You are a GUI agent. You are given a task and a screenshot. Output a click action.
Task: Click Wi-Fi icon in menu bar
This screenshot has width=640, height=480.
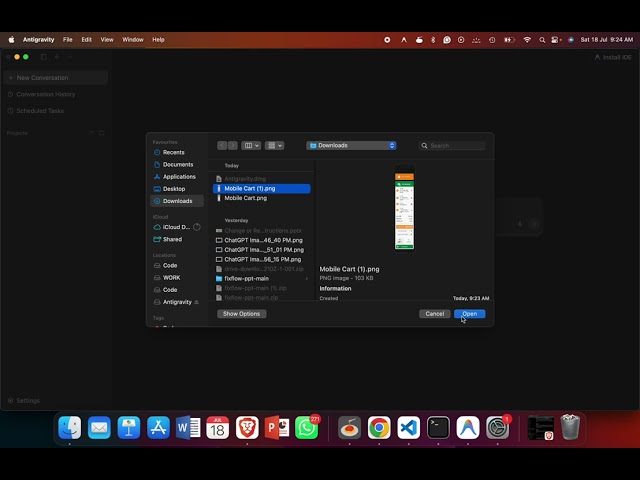tap(527, 40)
